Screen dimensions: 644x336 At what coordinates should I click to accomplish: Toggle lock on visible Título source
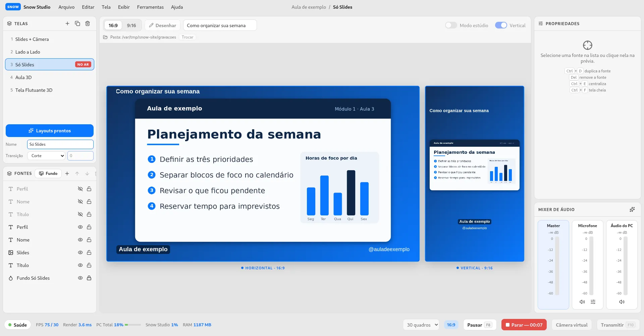89,265
